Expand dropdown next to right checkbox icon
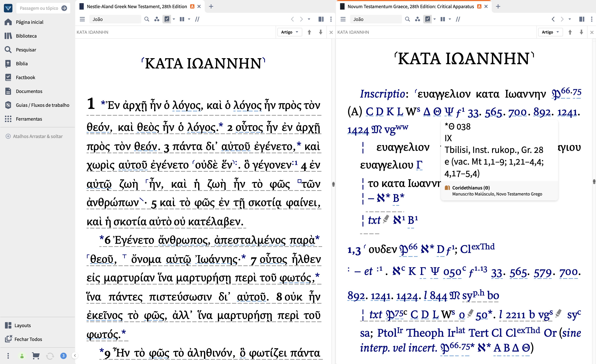Image resolution: width=596 pixels, height=364 pixels. tap(435, 19)
